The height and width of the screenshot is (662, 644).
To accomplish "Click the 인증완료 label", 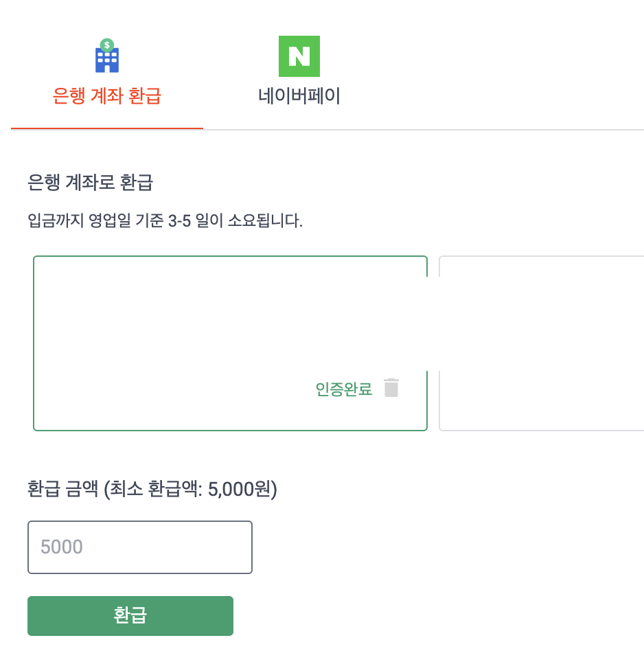I will coord(343,388).
